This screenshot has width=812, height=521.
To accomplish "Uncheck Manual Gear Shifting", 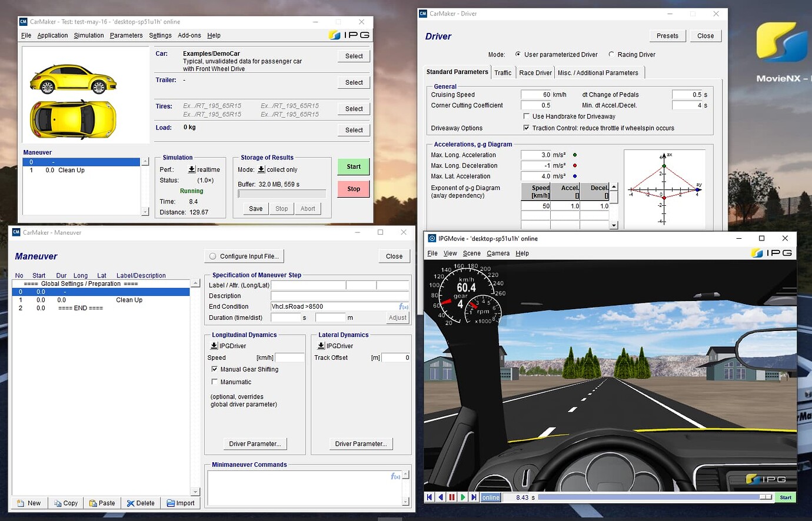I will click(x=214, y=369).
